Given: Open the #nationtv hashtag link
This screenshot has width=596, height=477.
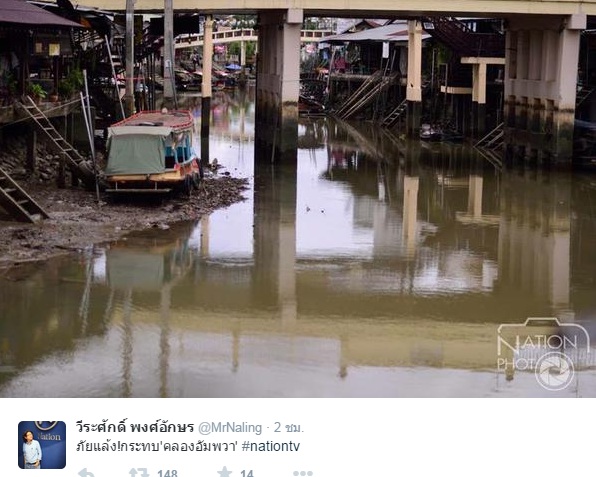Looking at the screenshot, I should (x=271, y=446).
